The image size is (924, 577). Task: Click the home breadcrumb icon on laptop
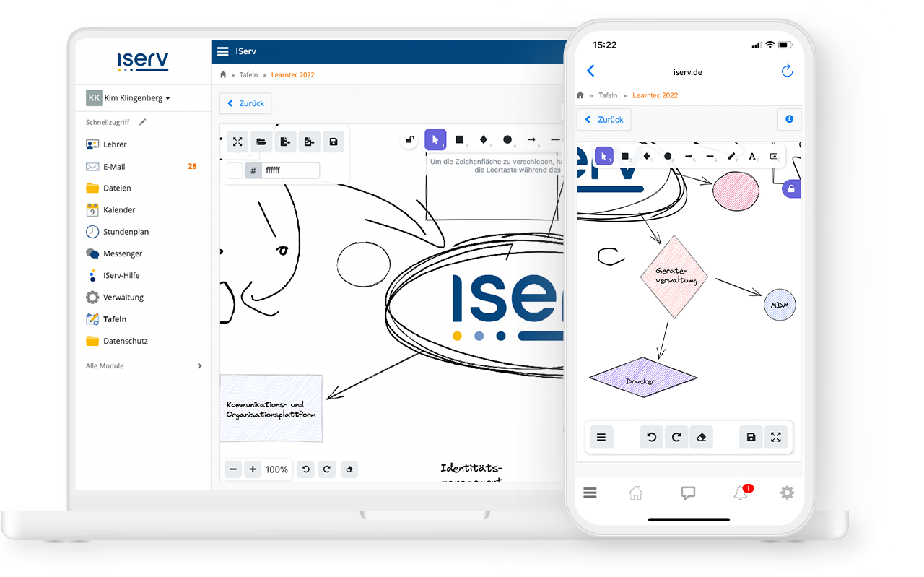pos(223,74)
